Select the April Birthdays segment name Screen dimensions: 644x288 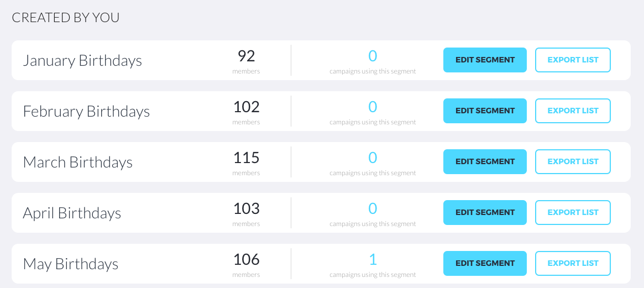[x=72, y=213]
